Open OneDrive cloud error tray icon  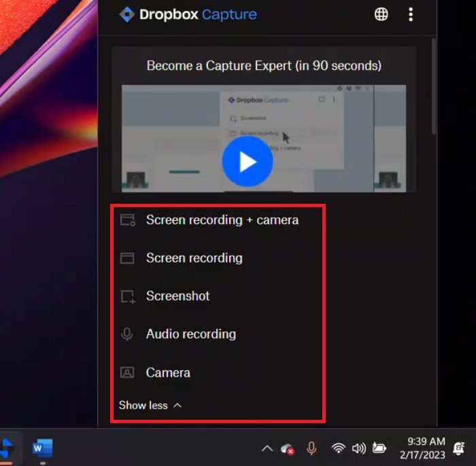pos(288,449)
